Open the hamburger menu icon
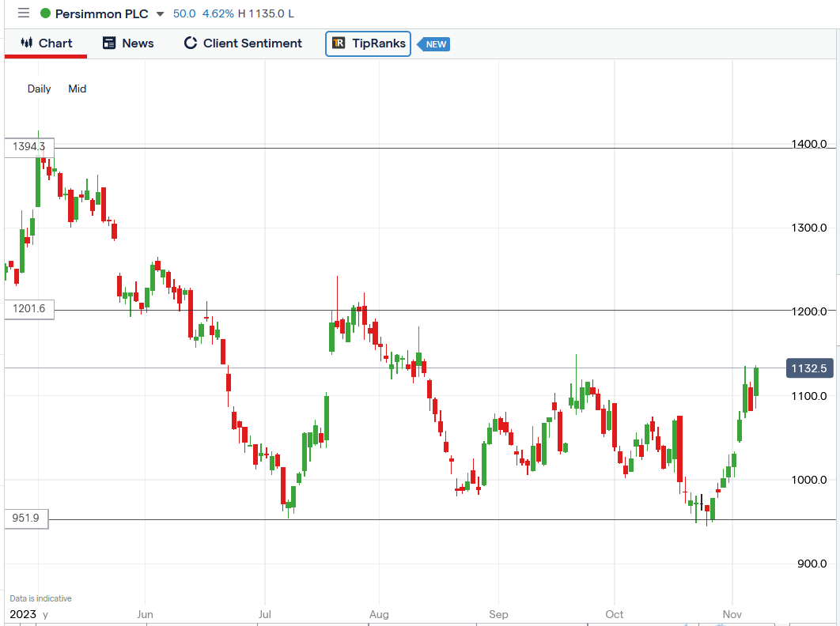The height and width of the screenshot is (626, 840). coord(24,13)
